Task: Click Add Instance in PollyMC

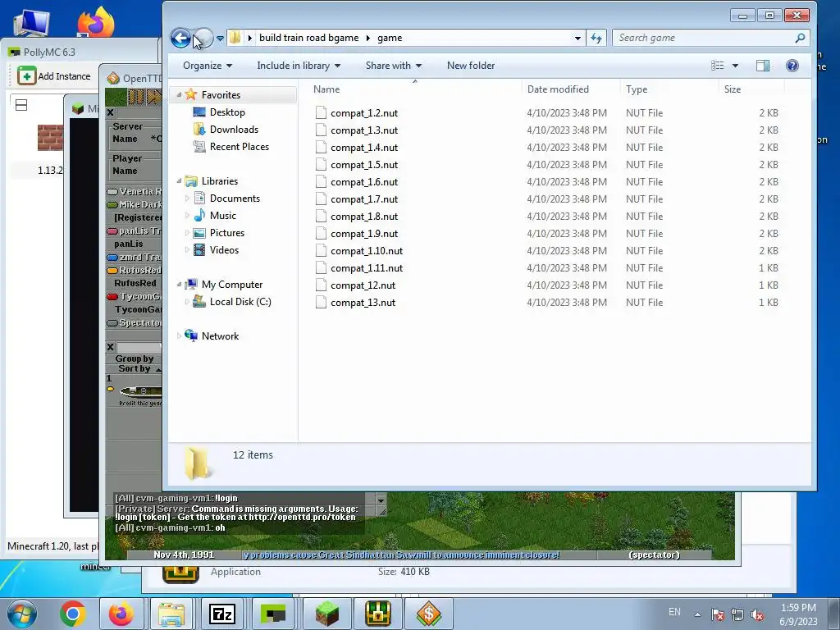Action: (x=54, y=76)
